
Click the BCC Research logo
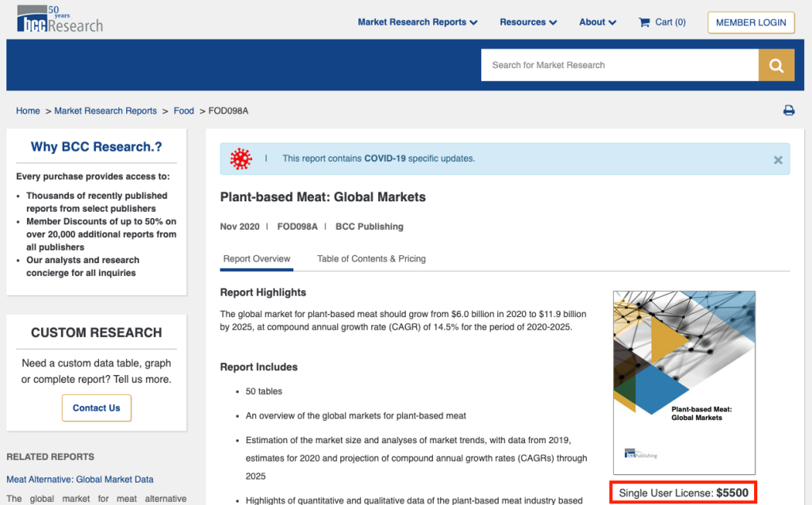(x=59, y=19)
